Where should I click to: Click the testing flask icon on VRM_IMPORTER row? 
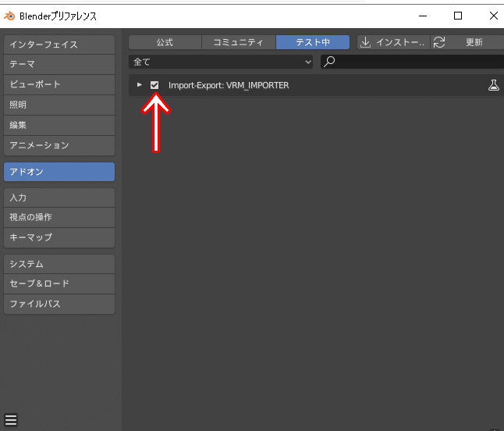point(493,85)
